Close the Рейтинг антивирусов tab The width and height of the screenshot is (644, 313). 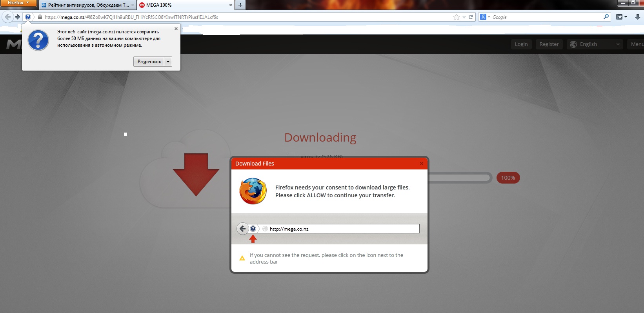(x=132, y=5)
